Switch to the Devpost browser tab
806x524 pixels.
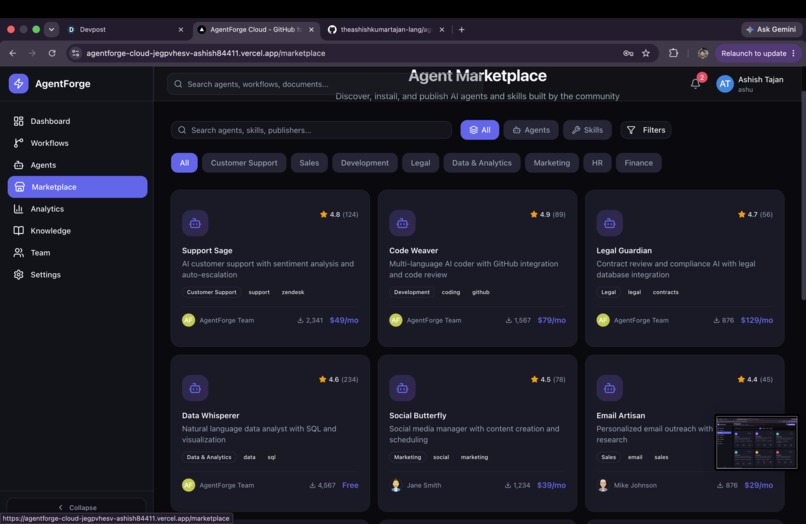point(125,29)
